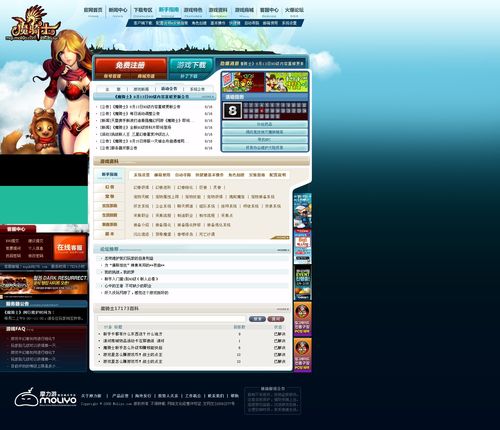500x430 pixels.
Task: Open the highlighted 新手指南 navigation item
Action: pyautogui.click(x=168, y=11)
